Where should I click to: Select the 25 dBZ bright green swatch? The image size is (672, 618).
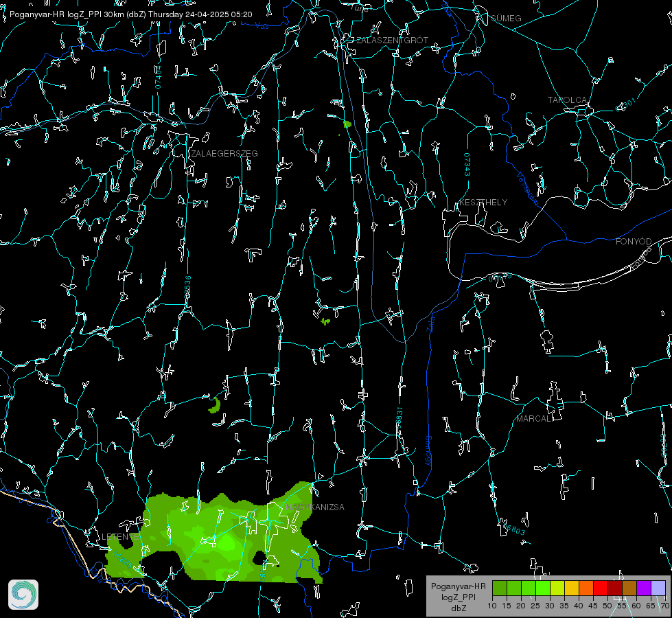(542, 588)
